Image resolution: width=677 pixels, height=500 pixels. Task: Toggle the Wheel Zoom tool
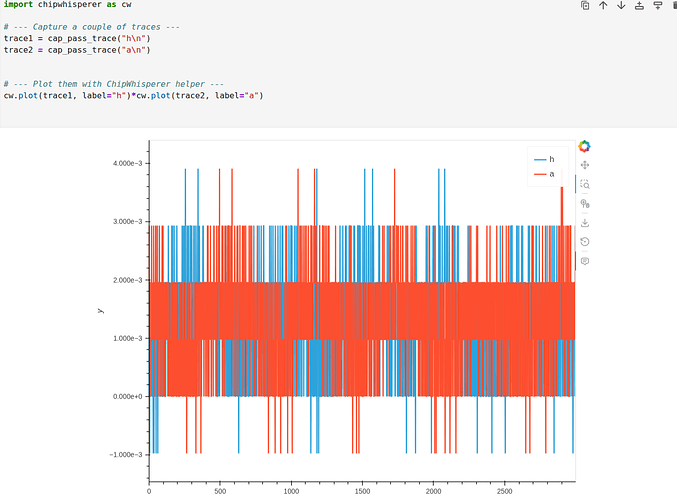coord(584,204)
